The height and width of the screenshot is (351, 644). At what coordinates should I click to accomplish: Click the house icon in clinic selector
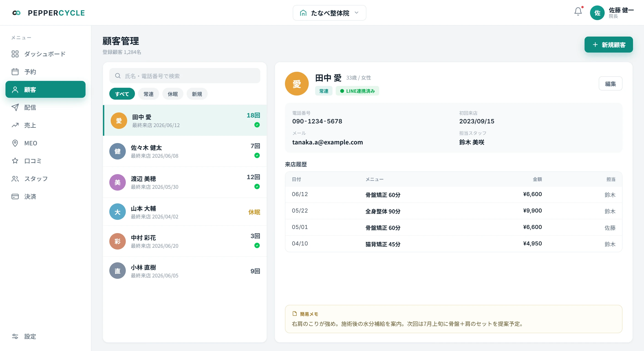click(303, 13)
